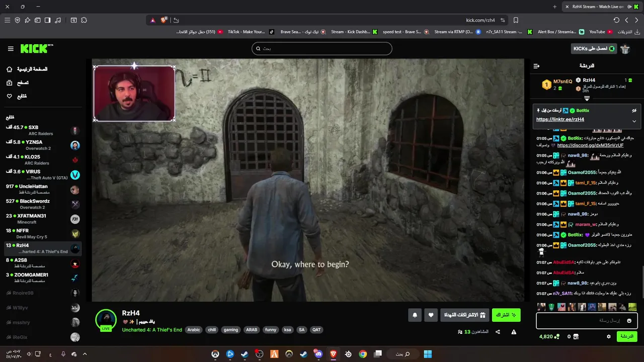Click the chat message input box
Viewport: 644px width, 362px height.
(x=587, y=321)
